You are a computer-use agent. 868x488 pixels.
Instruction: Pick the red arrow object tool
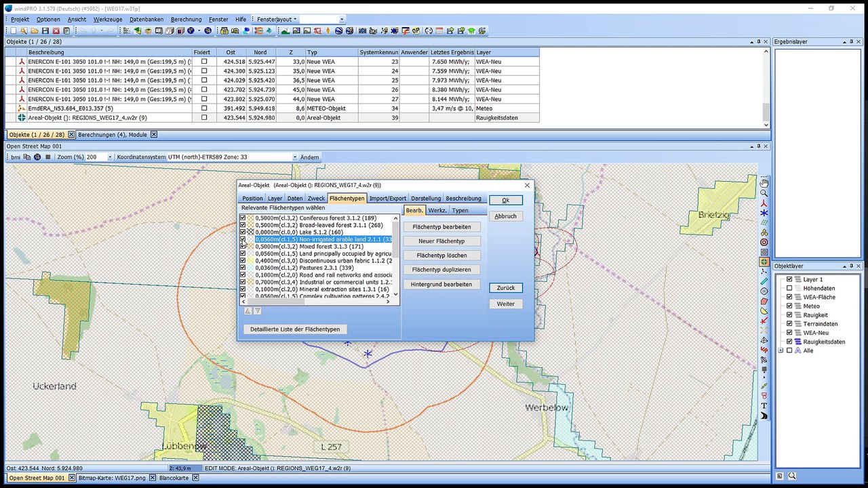pyautogui.click(x=764, y=321)
